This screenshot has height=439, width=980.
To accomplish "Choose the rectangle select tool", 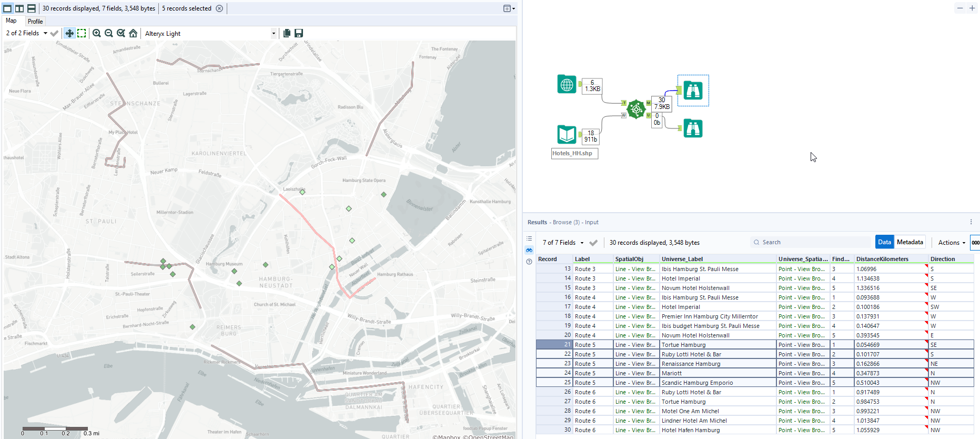I will point(82,33).
